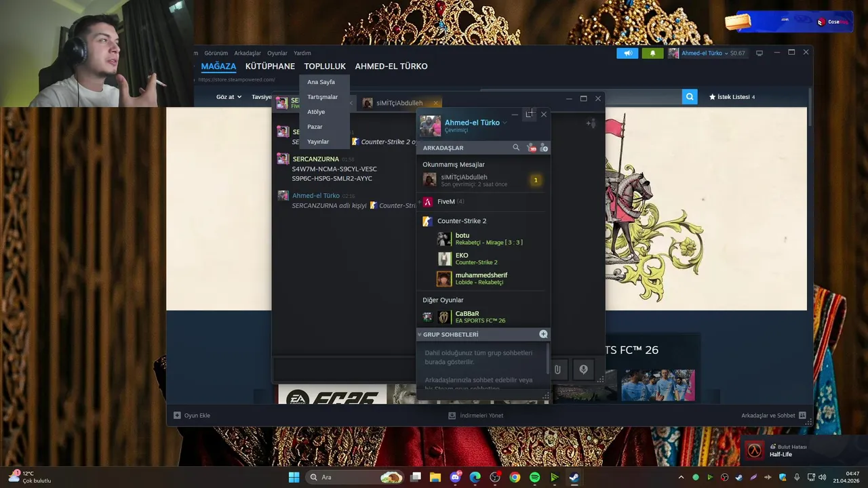Screen dimensions: 868x488
Task: Select Ana Sayfa from community menu
Action: tap(324, 82)
